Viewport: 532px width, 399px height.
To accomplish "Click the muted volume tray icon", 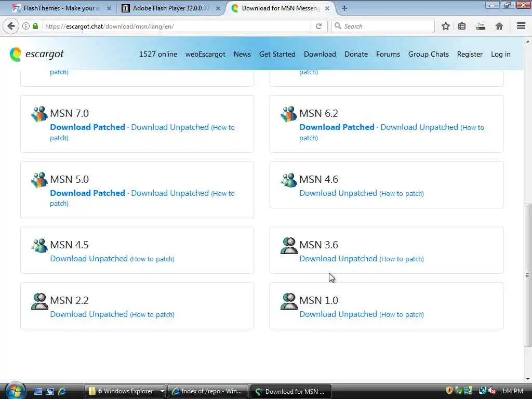I will tap(493, 391).
